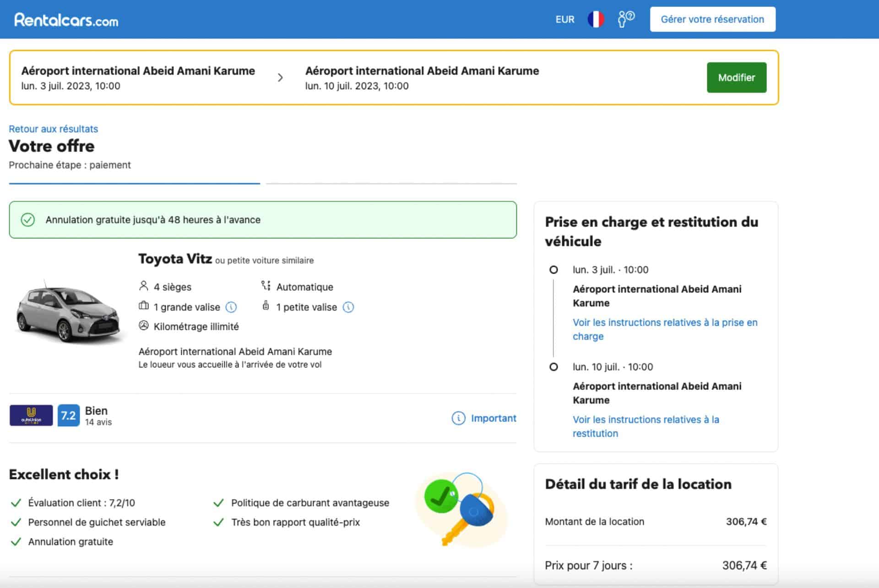
Task: Click the AutoUnion supplier logo
Action: [x=31, y=415]
